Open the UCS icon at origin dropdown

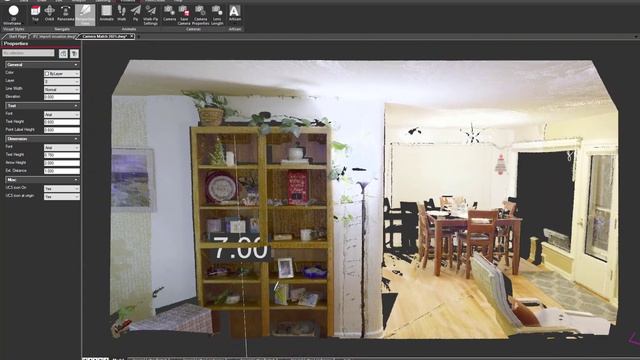[x=62, y=197]
